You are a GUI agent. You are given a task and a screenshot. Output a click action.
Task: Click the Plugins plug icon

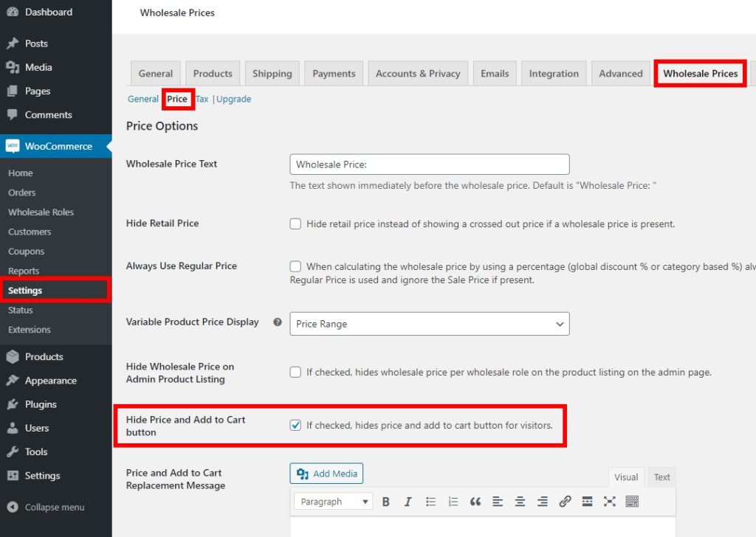(13, 404)
